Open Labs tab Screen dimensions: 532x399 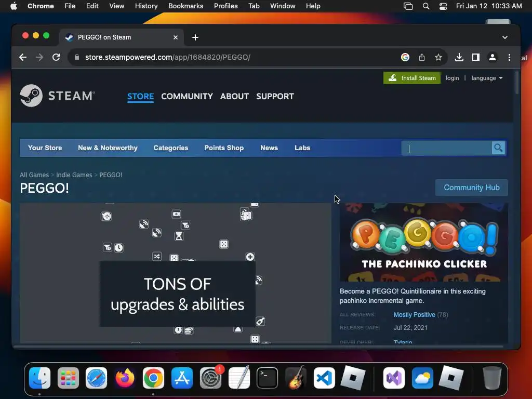pos(302,148)
